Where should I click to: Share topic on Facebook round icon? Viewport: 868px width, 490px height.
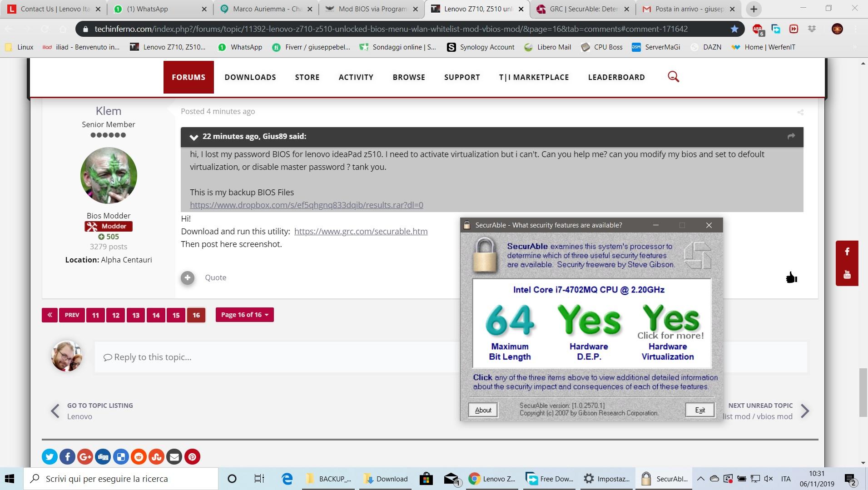click(x=68, y=457)
